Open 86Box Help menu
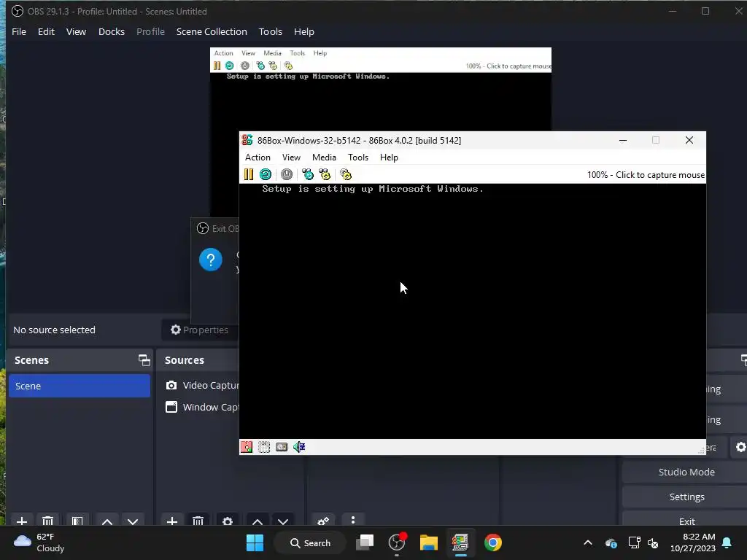The image size is (747, 560). [389, 157]
